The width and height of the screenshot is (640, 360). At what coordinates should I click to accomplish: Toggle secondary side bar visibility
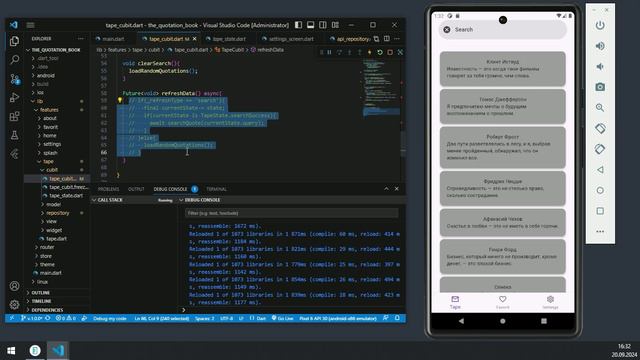(x=323, y=25)
